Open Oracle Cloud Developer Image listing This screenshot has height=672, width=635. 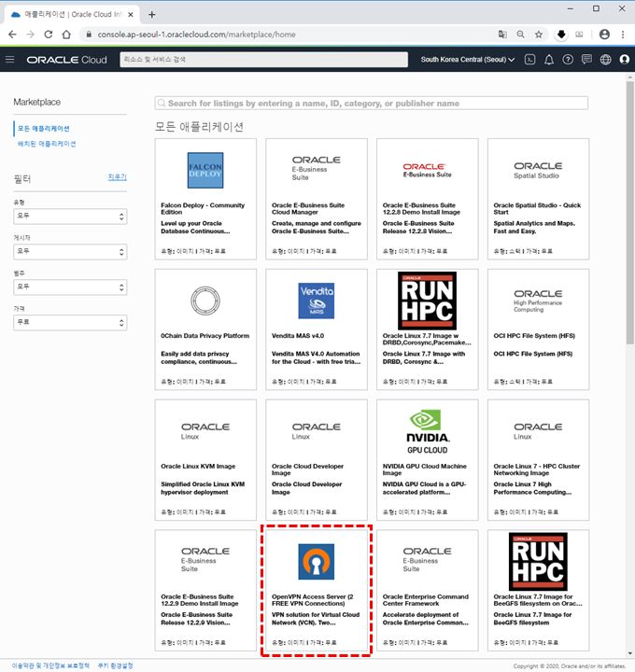[317, 460]
